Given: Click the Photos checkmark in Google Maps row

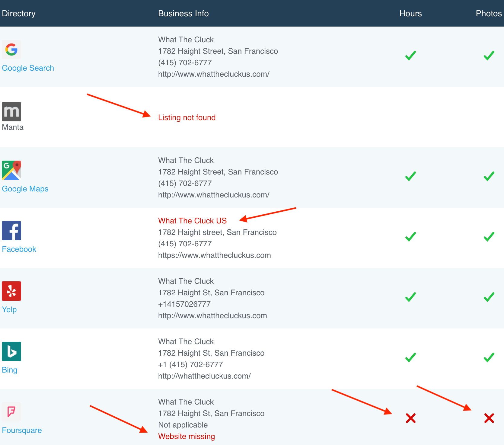Looking at the screenshot, I should pyautogui.click(x=489, y=176).
